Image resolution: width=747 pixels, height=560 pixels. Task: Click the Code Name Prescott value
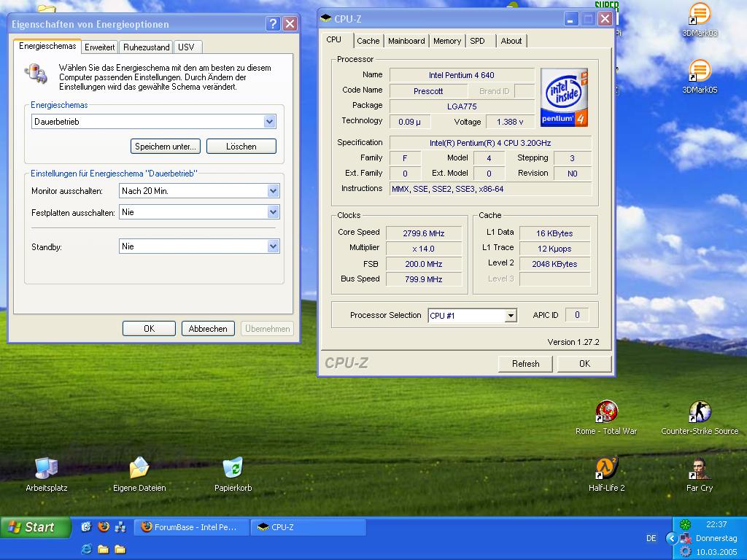tap(428, 91)
